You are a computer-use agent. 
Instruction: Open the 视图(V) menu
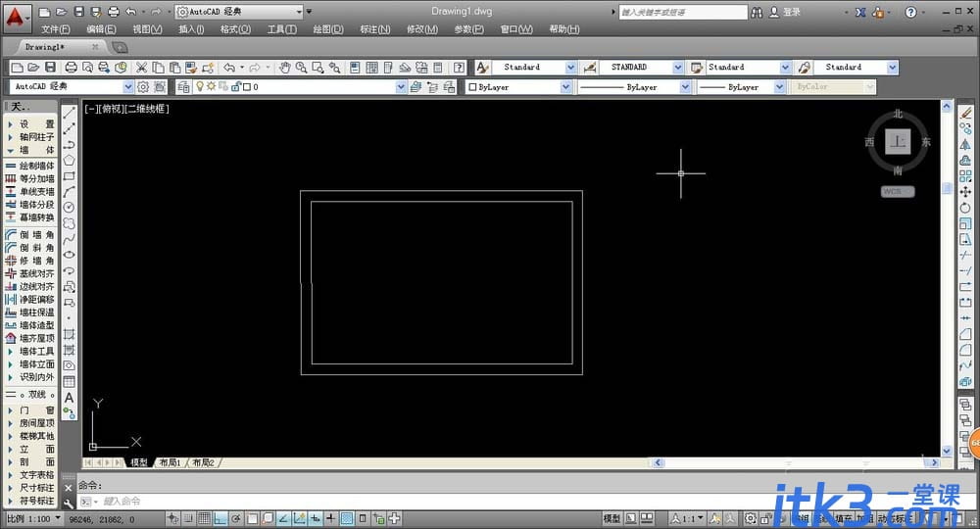click(x=148, y=29)
